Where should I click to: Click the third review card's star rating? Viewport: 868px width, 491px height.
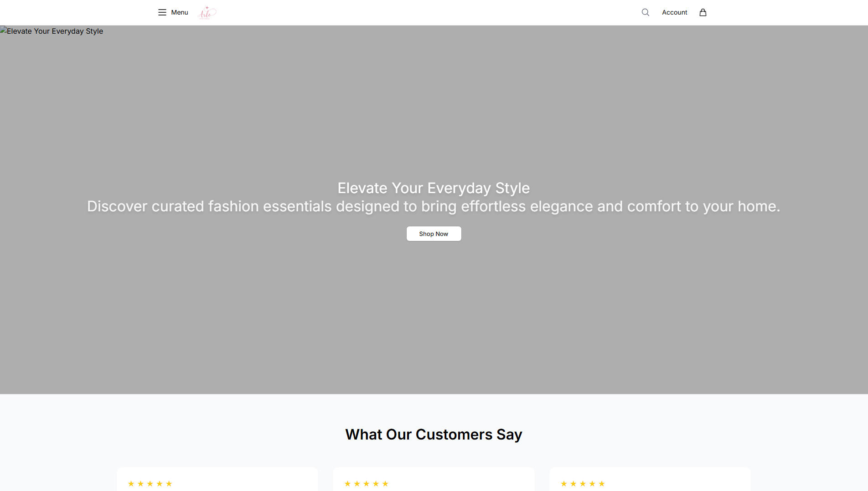[x=583, y=484]
